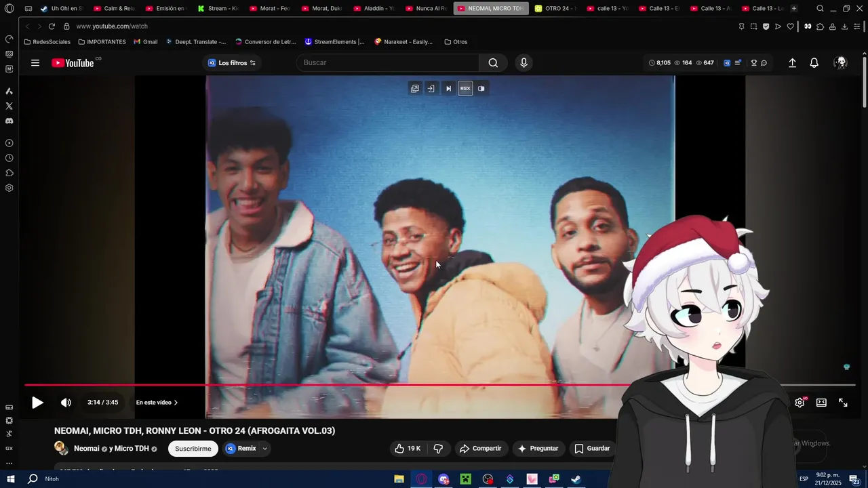Start voice search with microphone icon
This screenshot has width=868, height=488.
pos(524,63)
